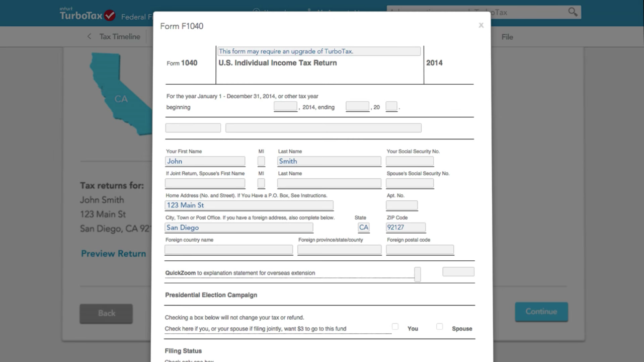
Task: Click the Help circle icon in the header
Action: click(x=256, y=12)
